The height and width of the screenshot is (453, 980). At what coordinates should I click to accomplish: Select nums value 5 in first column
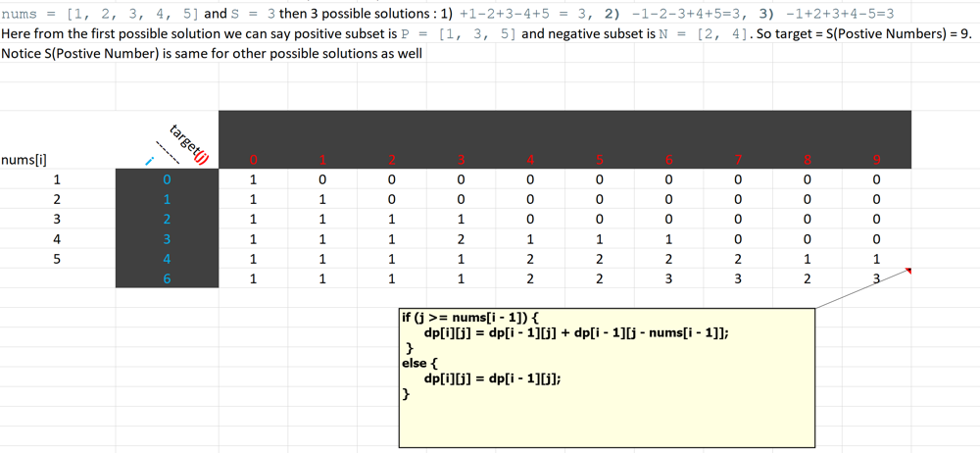click(57, 259)
